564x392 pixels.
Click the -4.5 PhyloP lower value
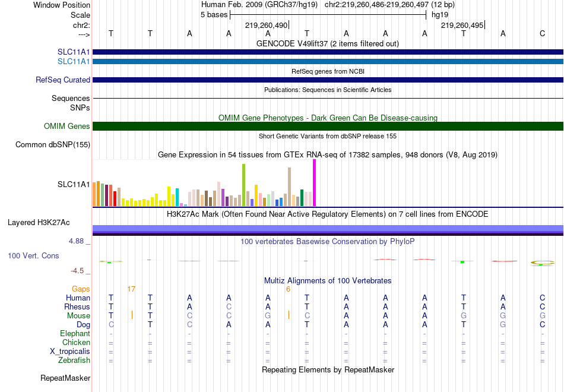pyautogui.click(x=77, y=271)
